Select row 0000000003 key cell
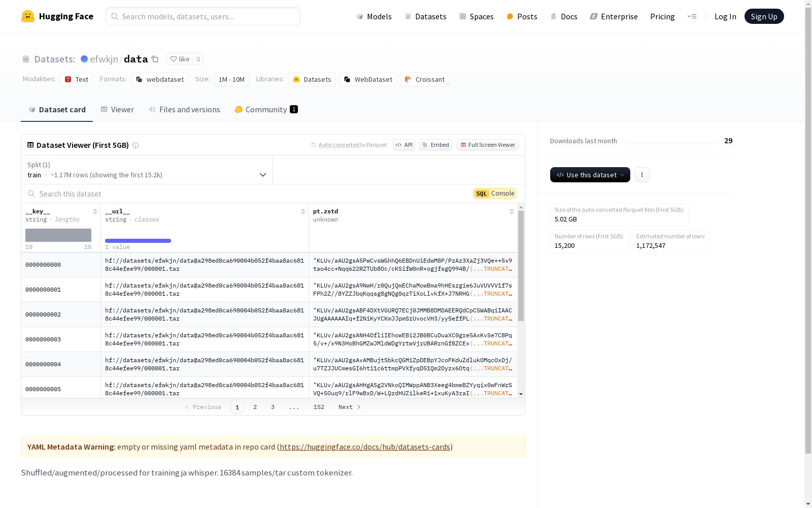Image resolution: width=812 pixels, height=508 pixels. [x=61, y=339]
